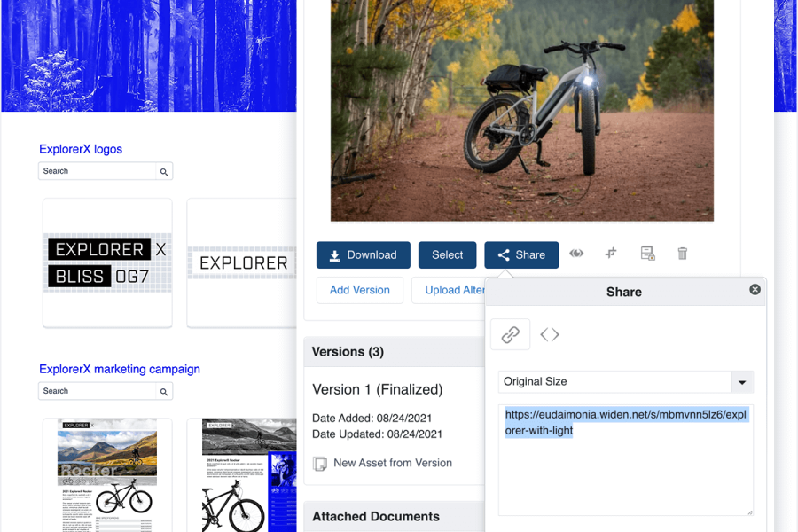This screenshot has width=798, height=532.
Task: Click the document lock icon
Action: 647,254
